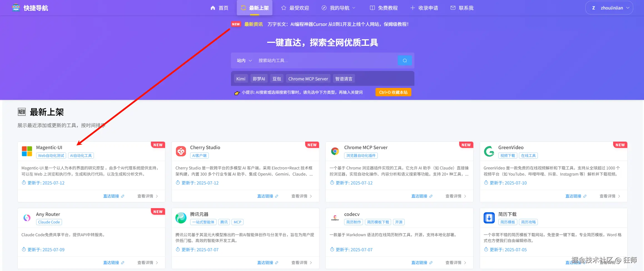
Task: Open Chrome MCP Server details chevron
Action: [x=465, y=196]
